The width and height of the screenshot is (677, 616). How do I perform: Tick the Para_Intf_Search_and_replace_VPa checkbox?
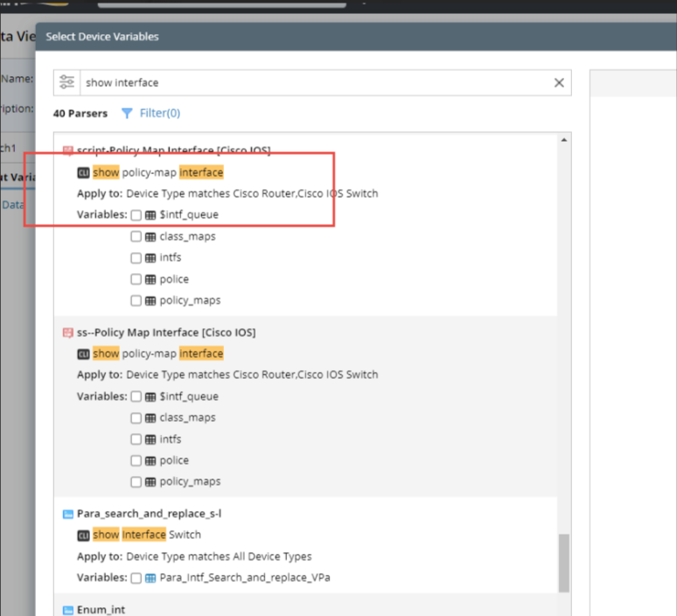point(136,577)
